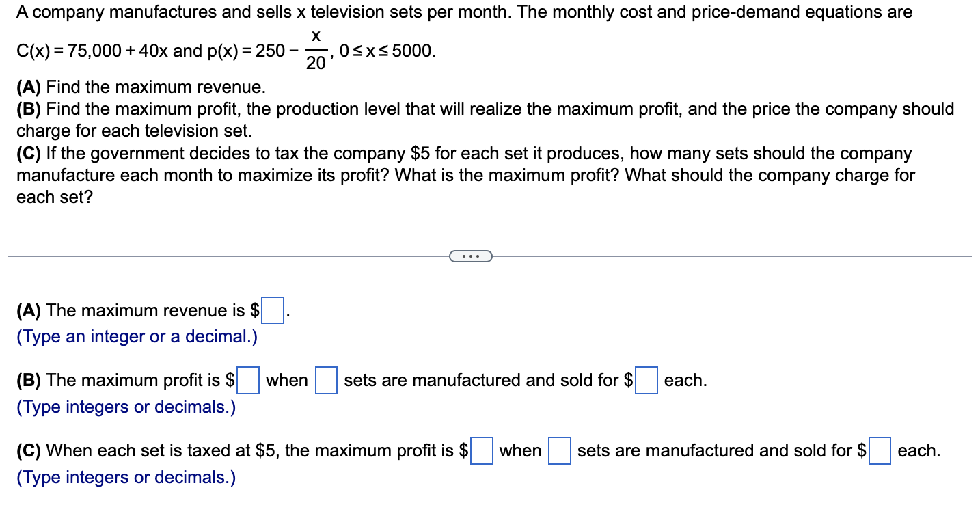Click the price per set box in part B
980x518 pixels.
(x=646, y=381)
